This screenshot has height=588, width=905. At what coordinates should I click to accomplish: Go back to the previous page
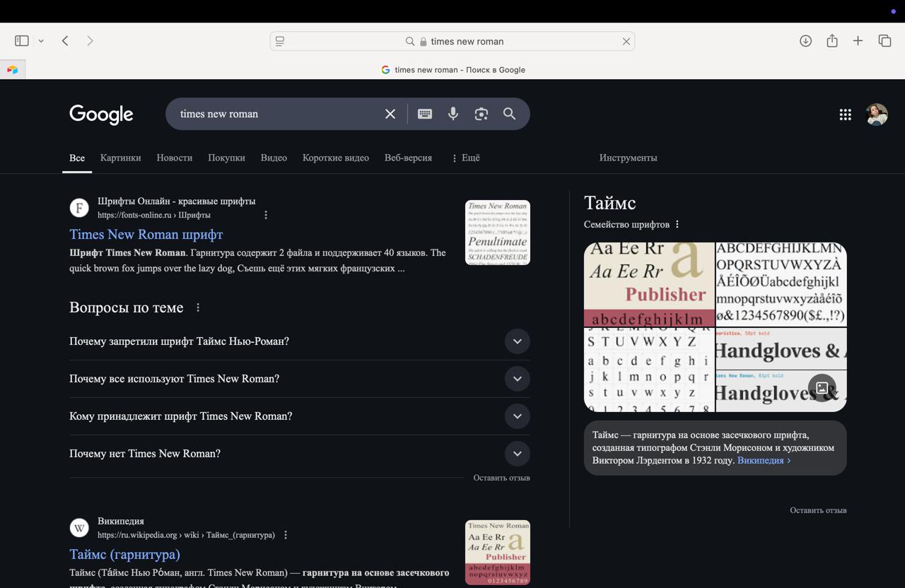coord(65,41)
